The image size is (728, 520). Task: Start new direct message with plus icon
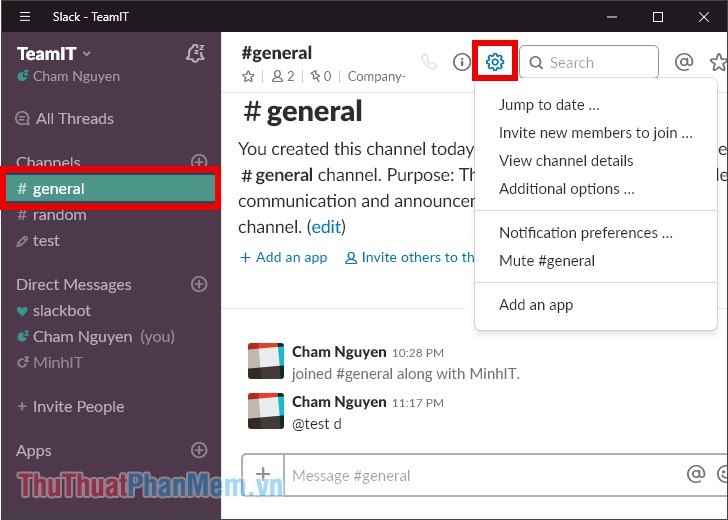point(199,284)
